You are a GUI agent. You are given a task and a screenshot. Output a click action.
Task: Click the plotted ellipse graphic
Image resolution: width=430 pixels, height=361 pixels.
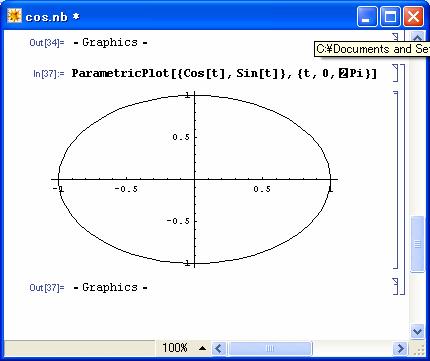point(194,180)
